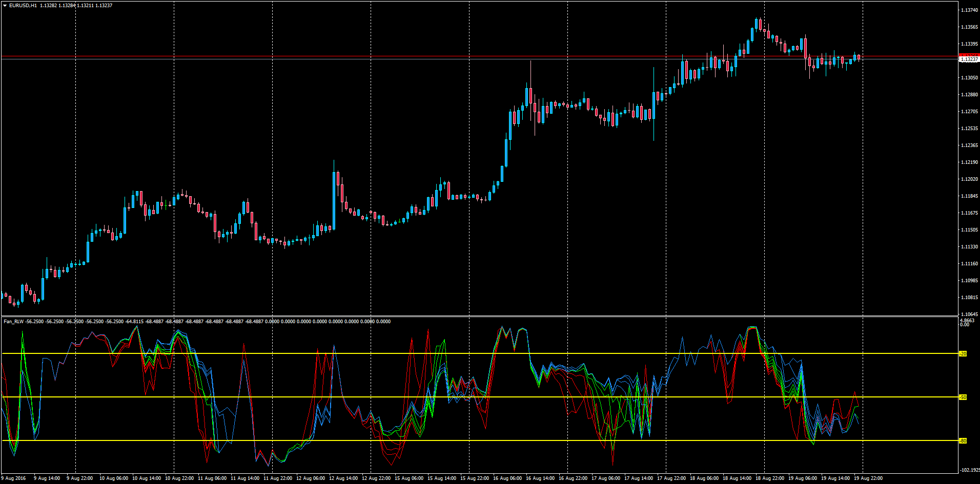Click the yellow -80 level label
This screenshot has height=484, width=980.
pos(963,441)
